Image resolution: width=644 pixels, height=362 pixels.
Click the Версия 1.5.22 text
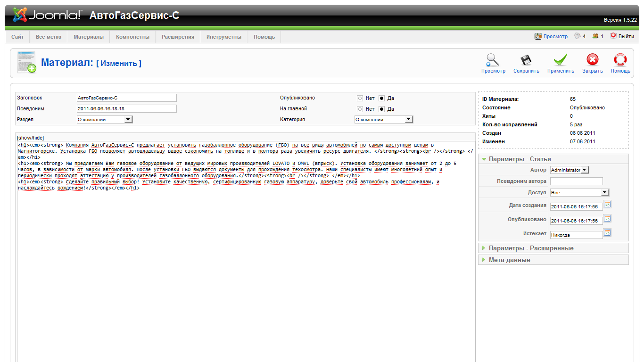(620, 20)
